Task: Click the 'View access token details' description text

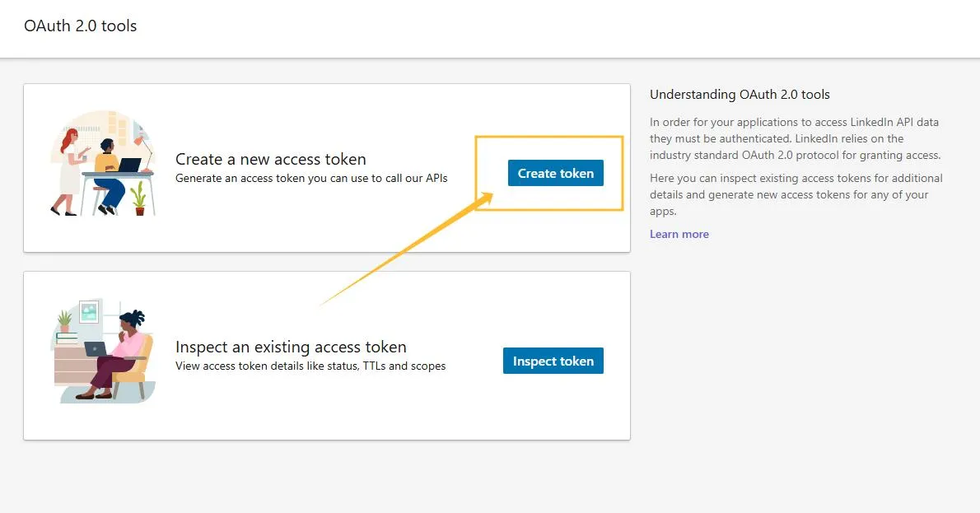Action: [x=310, y=366]
